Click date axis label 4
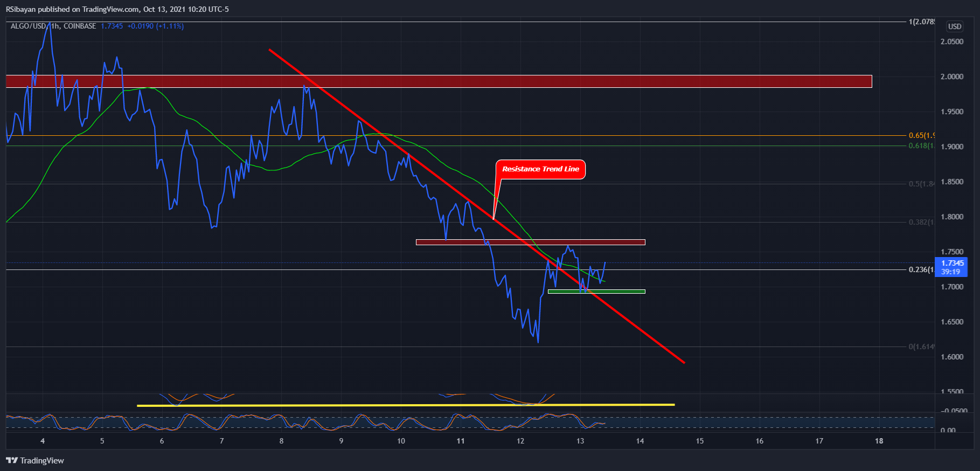Viewport: 980px width, 471px height. coord(43,441)
